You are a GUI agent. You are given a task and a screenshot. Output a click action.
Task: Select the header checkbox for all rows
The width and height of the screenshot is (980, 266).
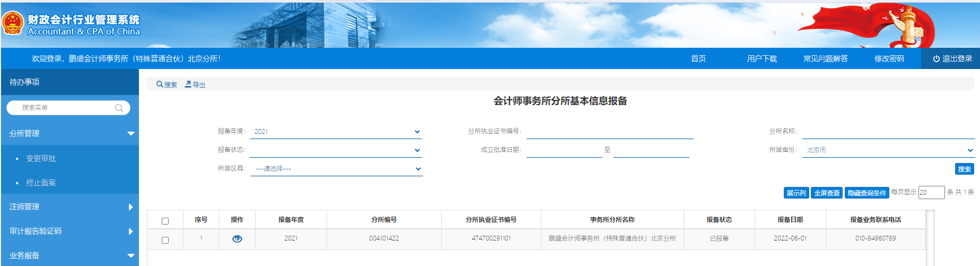point(165,221)
